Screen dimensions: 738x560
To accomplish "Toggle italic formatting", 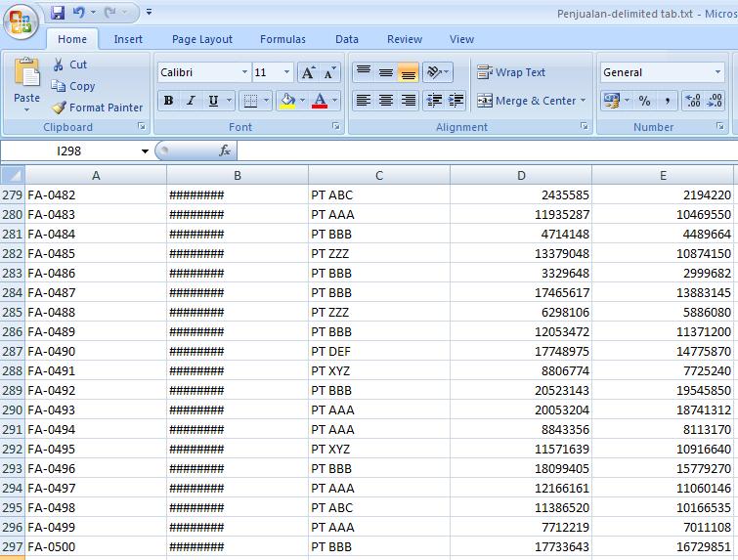I will (x=191, y=101).
